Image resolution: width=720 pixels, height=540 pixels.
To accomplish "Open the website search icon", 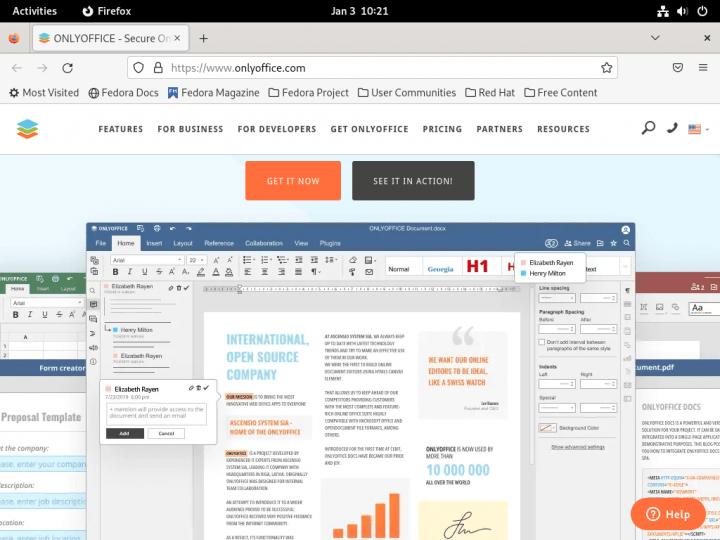I will [x=648, y=128].
